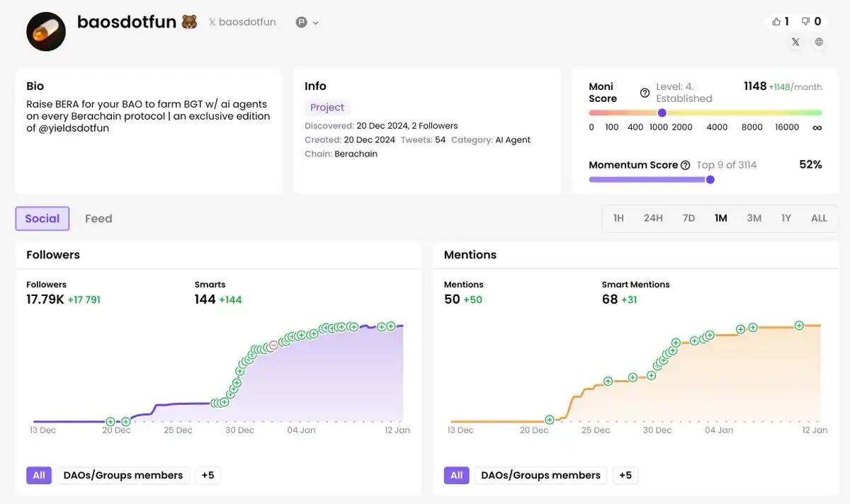Screen dimensions: 850x504
Task: Switch to the Feed tab
Action: (98, 219)
